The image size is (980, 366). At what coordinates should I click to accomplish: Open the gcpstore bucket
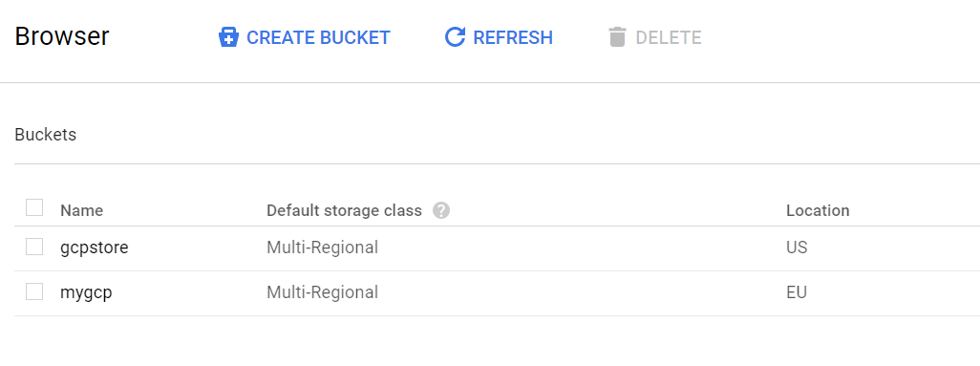95,248
